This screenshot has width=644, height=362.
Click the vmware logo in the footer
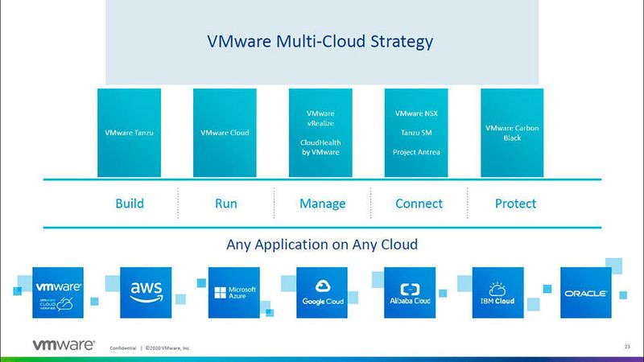[64, 345]
